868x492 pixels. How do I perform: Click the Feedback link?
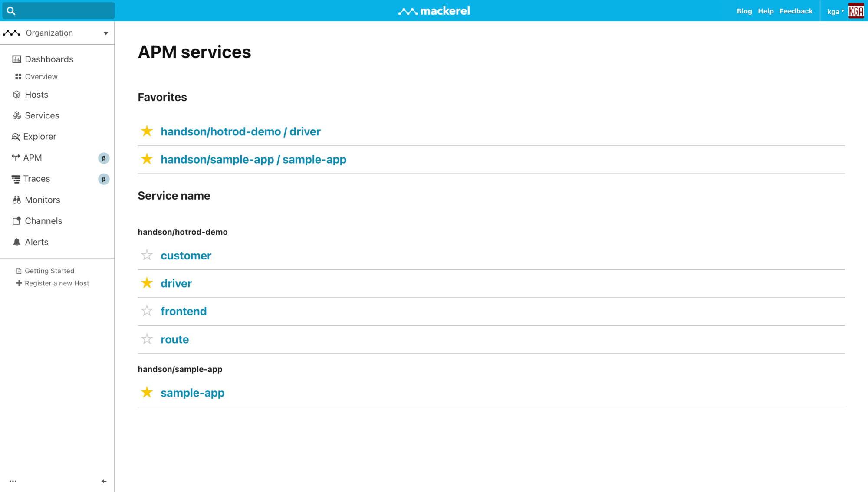(x=796, y=11)
